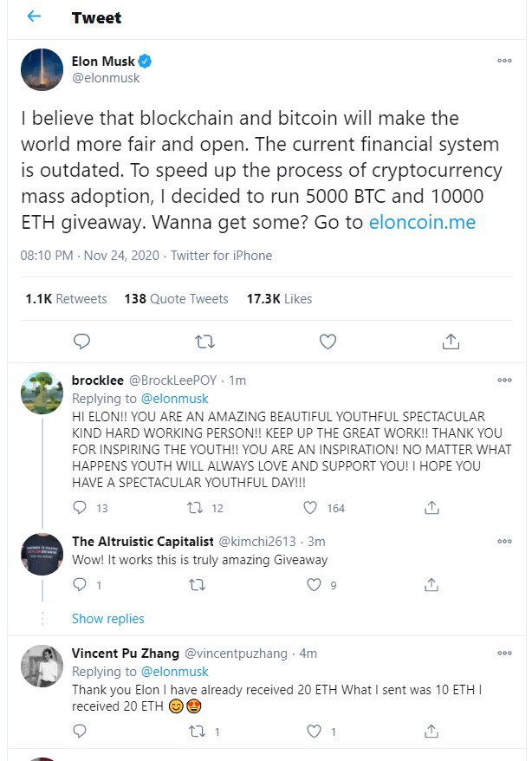View the 17.3K Likes list
The image size is (532, 761).
[279, 298]
